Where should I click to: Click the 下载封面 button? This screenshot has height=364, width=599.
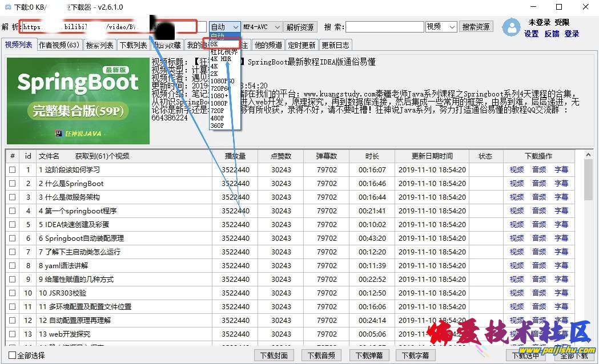tap(274, 355)
